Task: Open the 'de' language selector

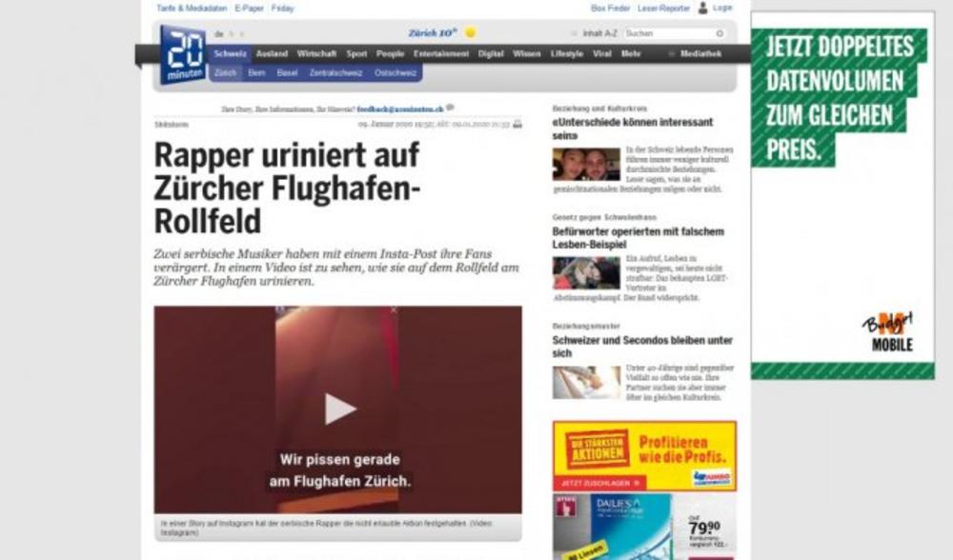Action: (219, 33)
